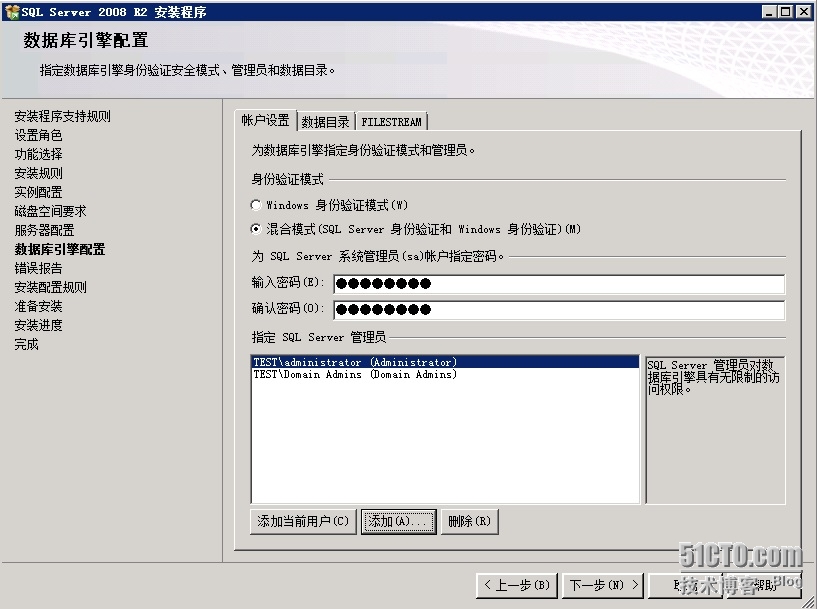Click 错误报告 step in sidebar

39,268
